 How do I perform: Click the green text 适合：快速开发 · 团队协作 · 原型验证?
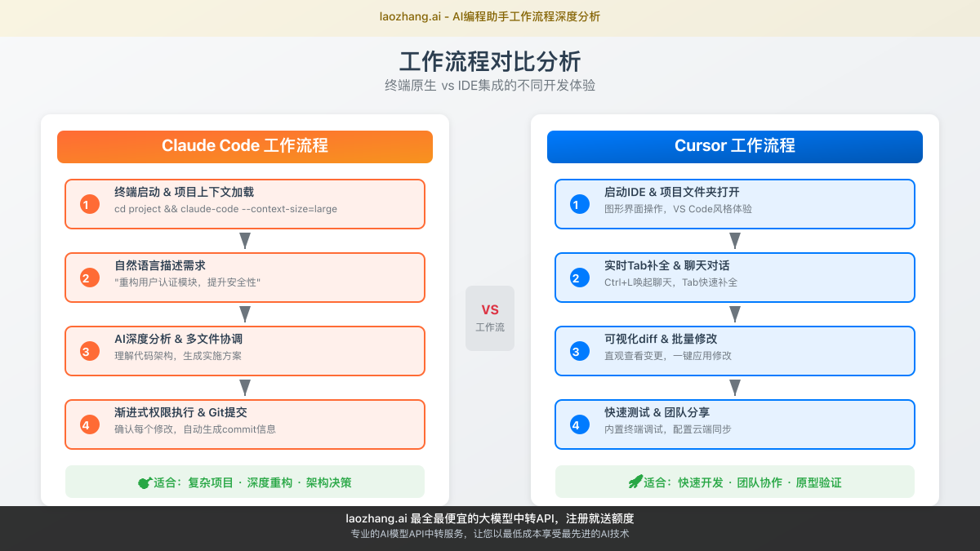pos(742,482)
